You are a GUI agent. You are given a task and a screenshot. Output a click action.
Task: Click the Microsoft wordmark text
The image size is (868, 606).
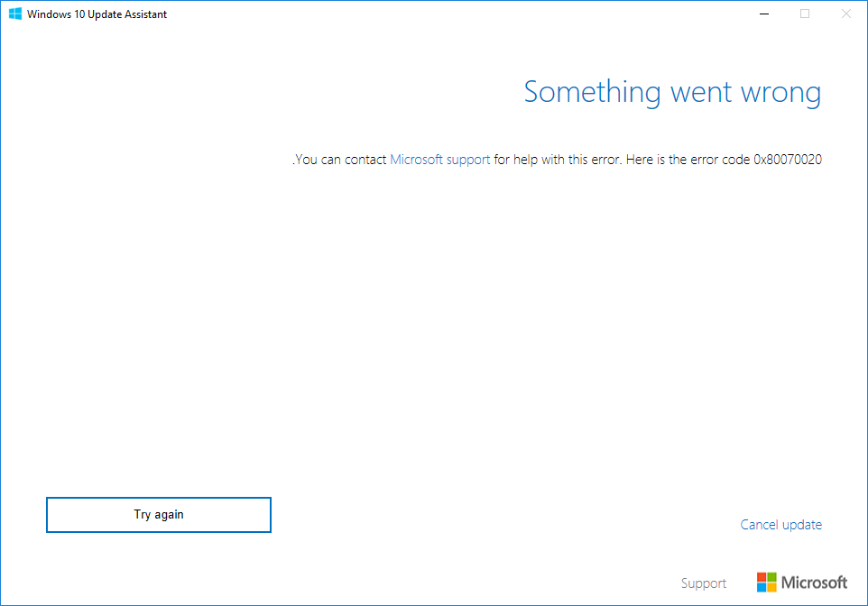[x=815, y=583]
